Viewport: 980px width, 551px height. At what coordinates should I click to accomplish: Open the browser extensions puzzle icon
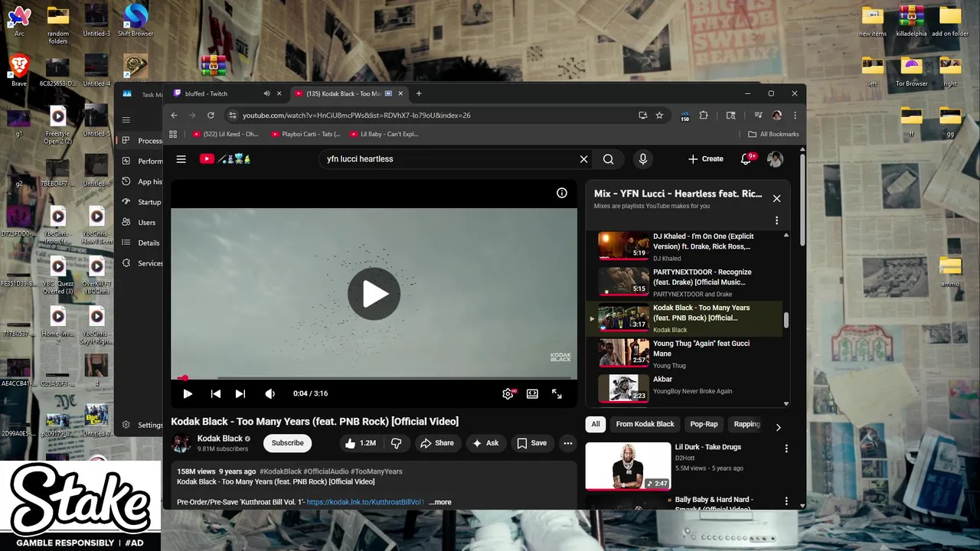(x=704, y=116)
